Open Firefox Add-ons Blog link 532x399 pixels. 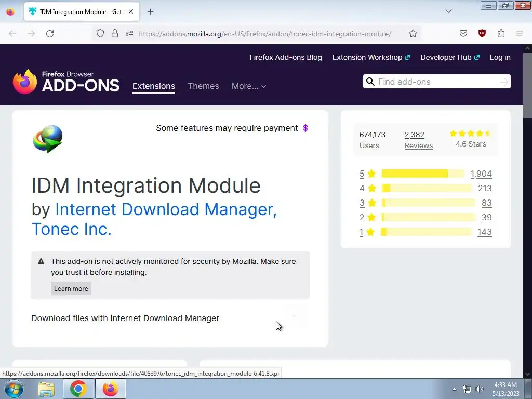pyautogui.click(x=286, y=57)
